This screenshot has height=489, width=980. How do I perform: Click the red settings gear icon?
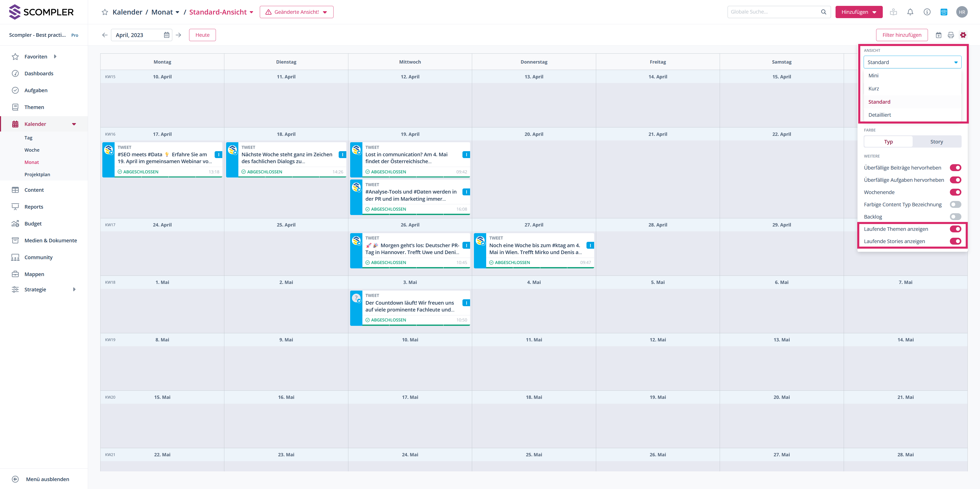click(x=963, y=35)
